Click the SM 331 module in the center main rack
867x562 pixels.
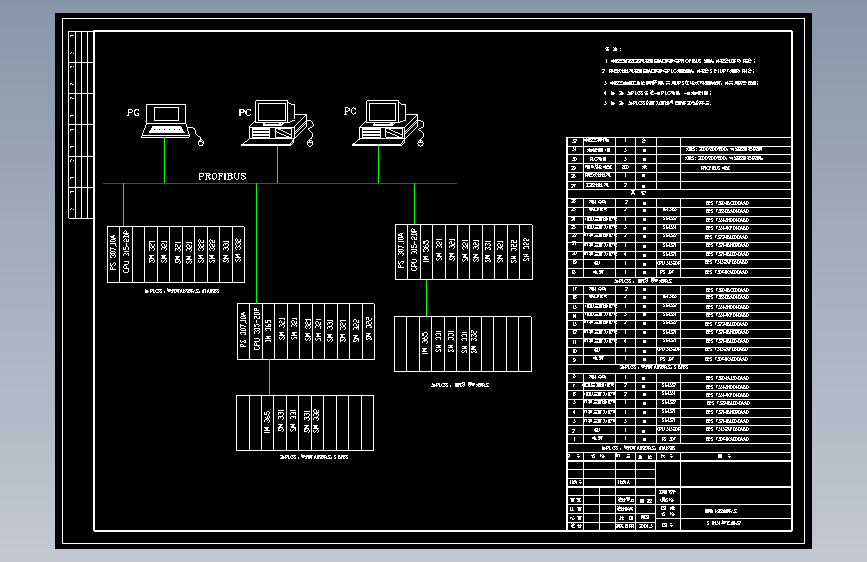click(x=331, y=331)
